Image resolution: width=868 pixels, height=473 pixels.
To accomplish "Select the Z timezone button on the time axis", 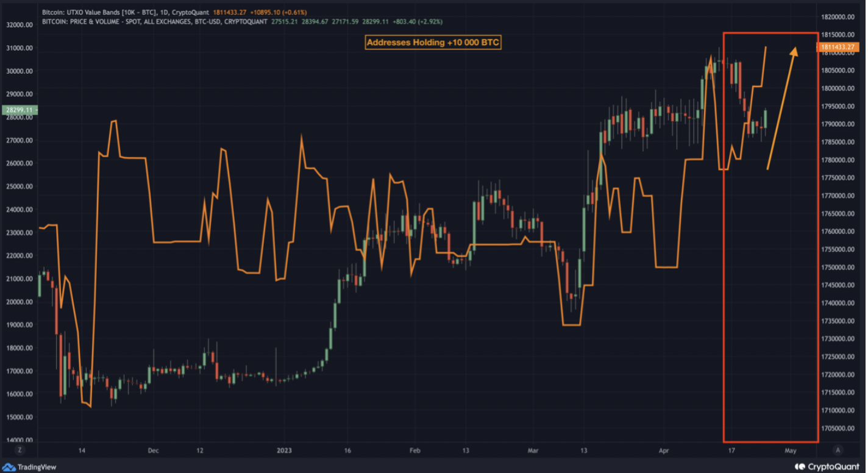I will 20,449.
